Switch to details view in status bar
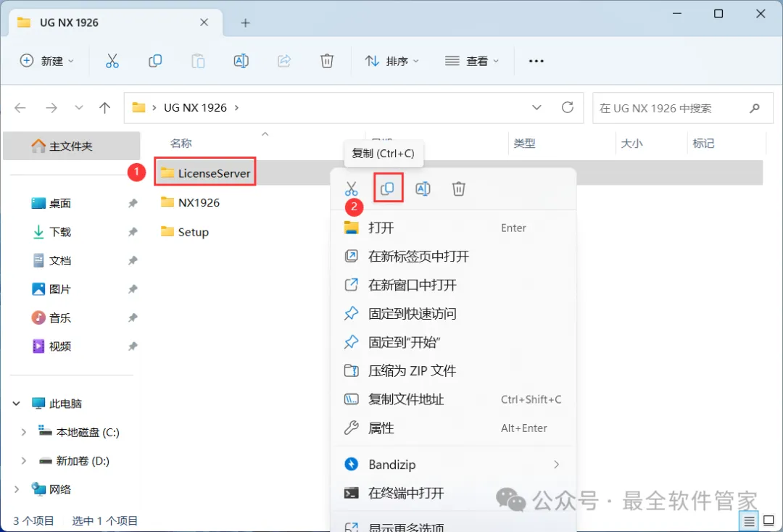Screen dimensions: 783x532 point(749,521)
